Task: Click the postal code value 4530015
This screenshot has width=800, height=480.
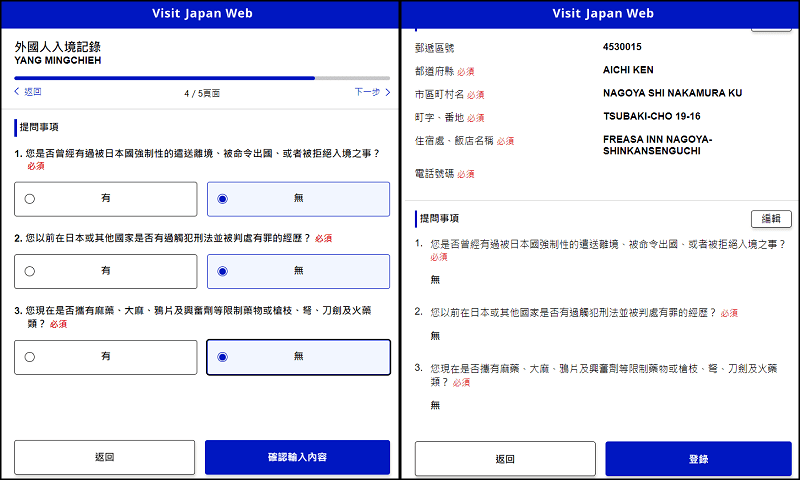Action: [x=622, y=47]
